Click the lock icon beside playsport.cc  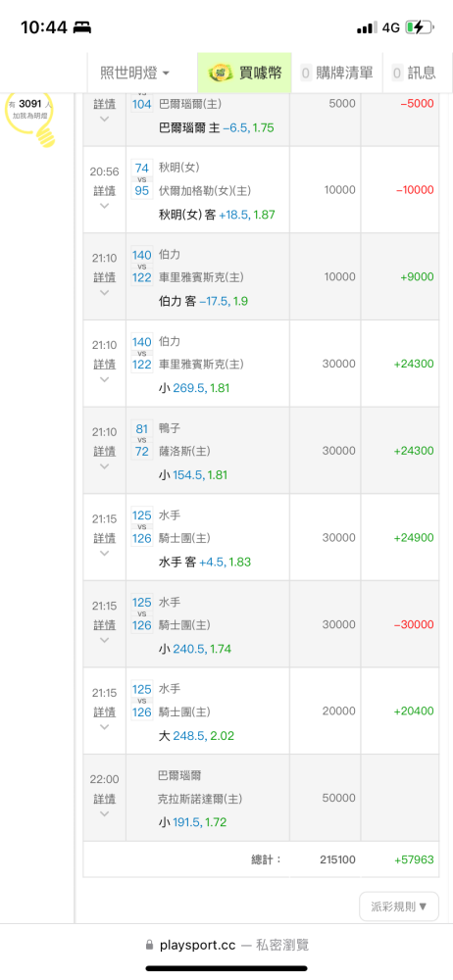click(x=149, y=945)
